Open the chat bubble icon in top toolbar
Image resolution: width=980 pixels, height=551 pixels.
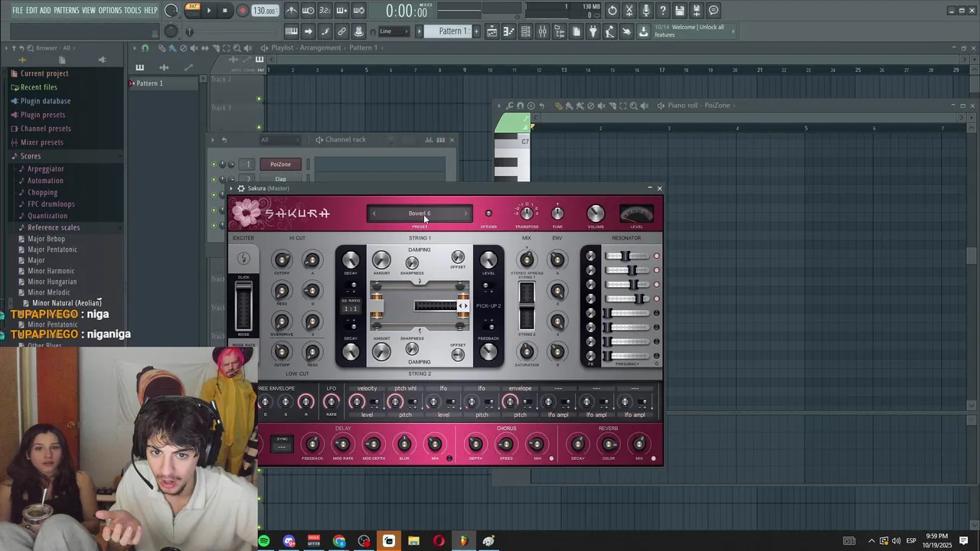714,11
